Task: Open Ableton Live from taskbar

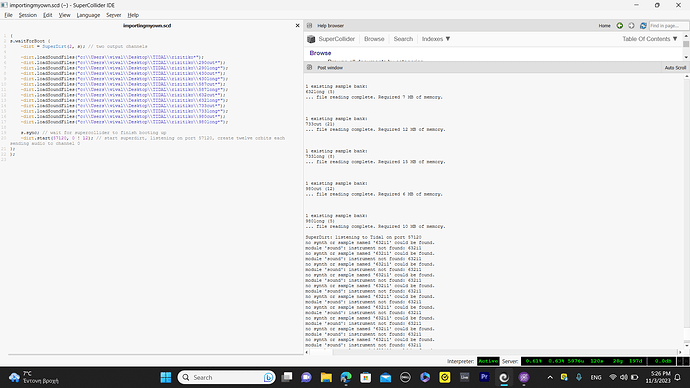Action: 465,377
